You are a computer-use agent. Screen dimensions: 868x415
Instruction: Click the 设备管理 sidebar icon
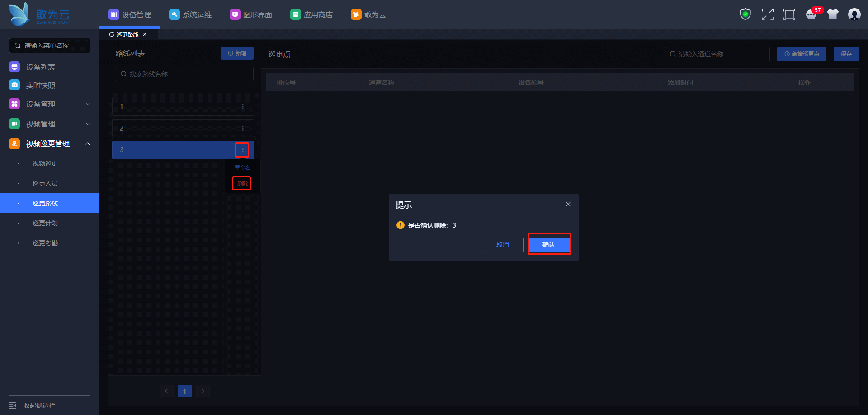tap(14, 104)
